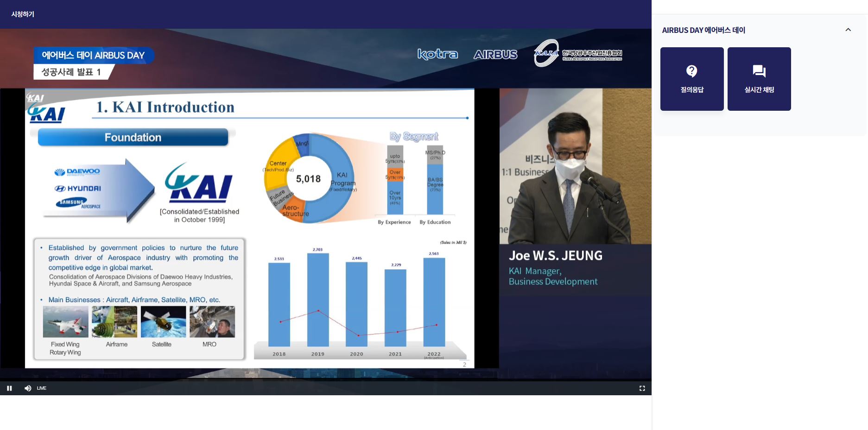Click the 2022 bar in sales chart

pyautogui.click(x=434, y=302)
